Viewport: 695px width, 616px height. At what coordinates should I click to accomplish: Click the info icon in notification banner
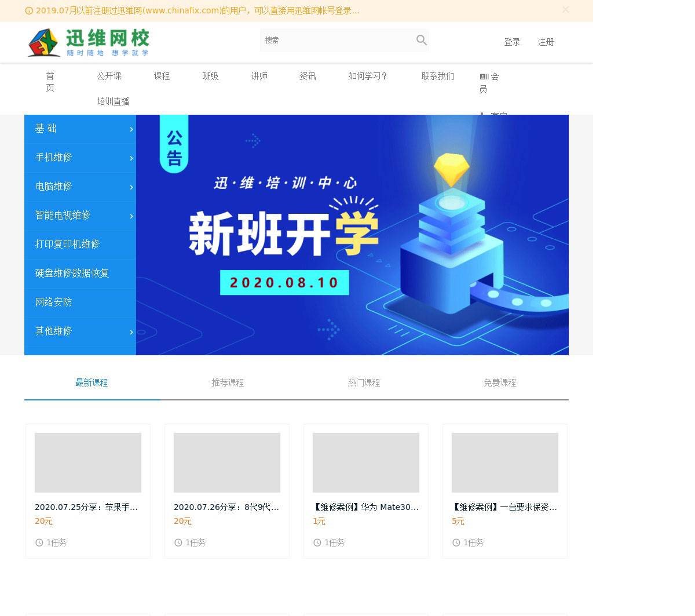[x=29, y=10]
